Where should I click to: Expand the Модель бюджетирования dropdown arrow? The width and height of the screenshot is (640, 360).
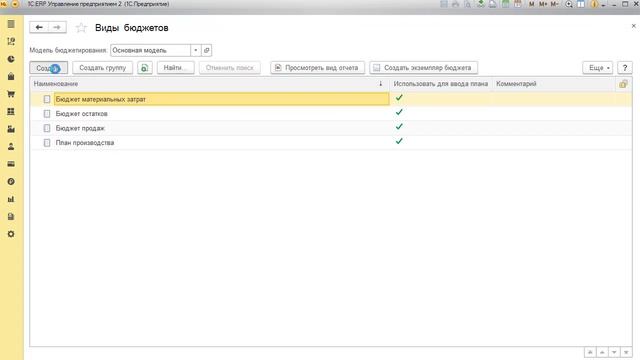[196, 50]
